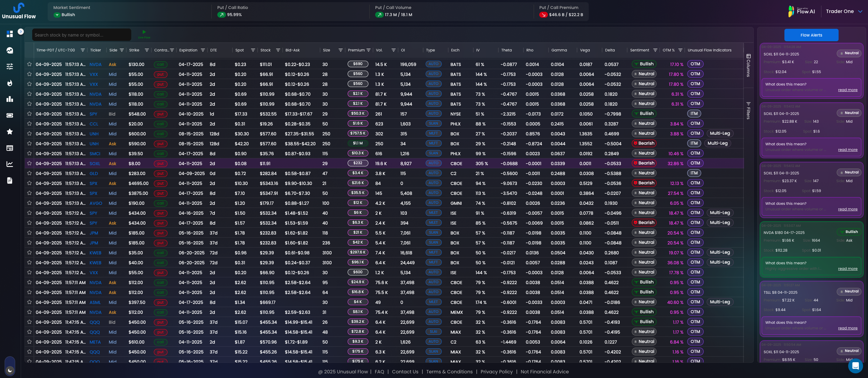Open the Sentiment column filter menu
868x378 pixels.
pyautogui.click(x=655, y=50)
